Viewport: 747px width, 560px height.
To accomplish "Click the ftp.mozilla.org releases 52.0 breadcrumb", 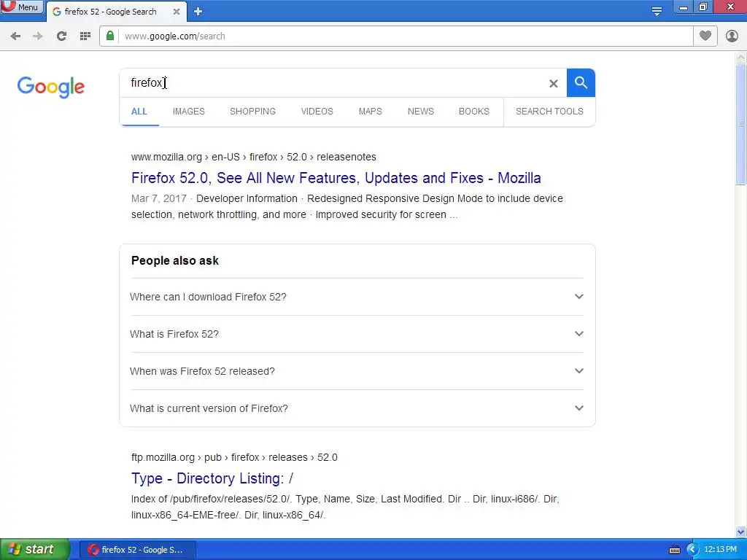I will tap(234, 458).
